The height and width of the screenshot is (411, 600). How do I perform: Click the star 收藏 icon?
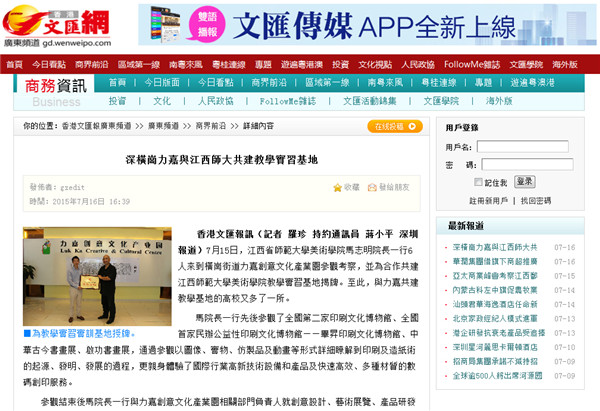point(337,188)
